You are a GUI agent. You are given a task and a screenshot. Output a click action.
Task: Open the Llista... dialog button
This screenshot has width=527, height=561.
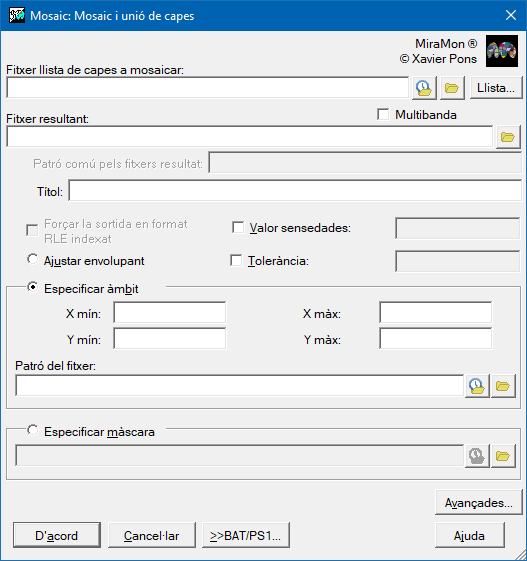[x=496, y=88]
